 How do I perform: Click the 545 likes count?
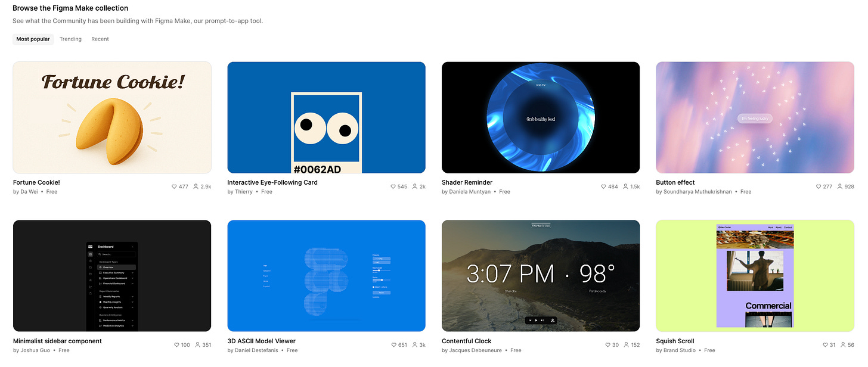tap(402, 186)
